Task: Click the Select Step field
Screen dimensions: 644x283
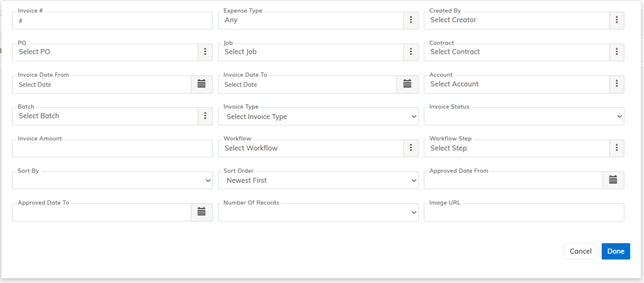Action: click(517, 148)
